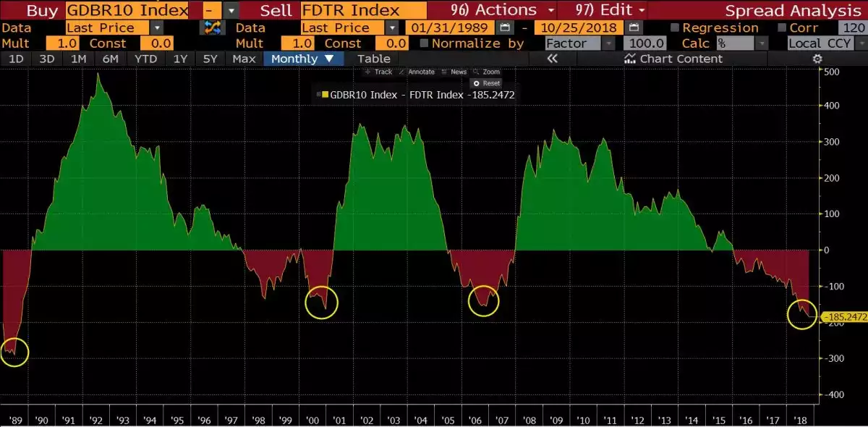Click the swap buy/sell arrows icon
This screenshot has height=427, width=868.
pyautogui.click(x=213, y=28)
